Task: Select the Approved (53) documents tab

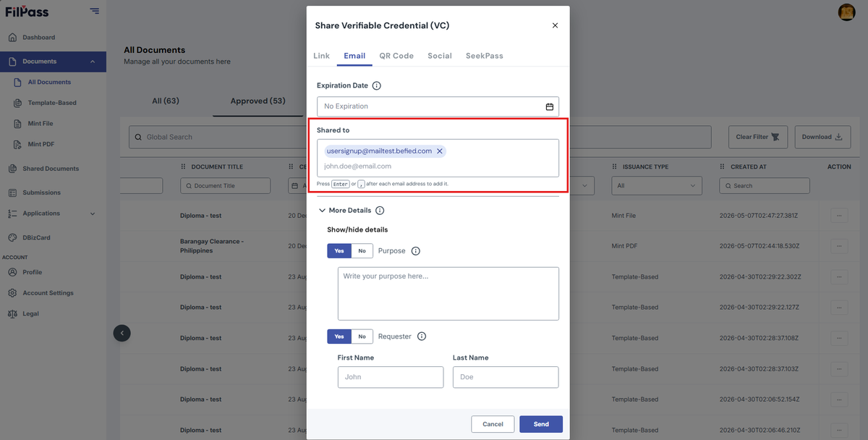Action: click(258, 101)
